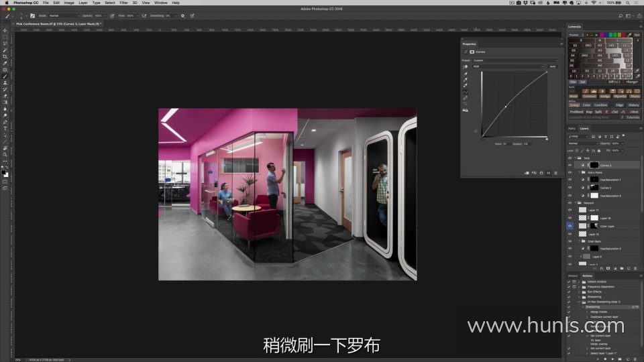This screenshot has width=644, height=362.
Task: Click the magenta color swatch in Lumenzia
Action: point(602,35)
